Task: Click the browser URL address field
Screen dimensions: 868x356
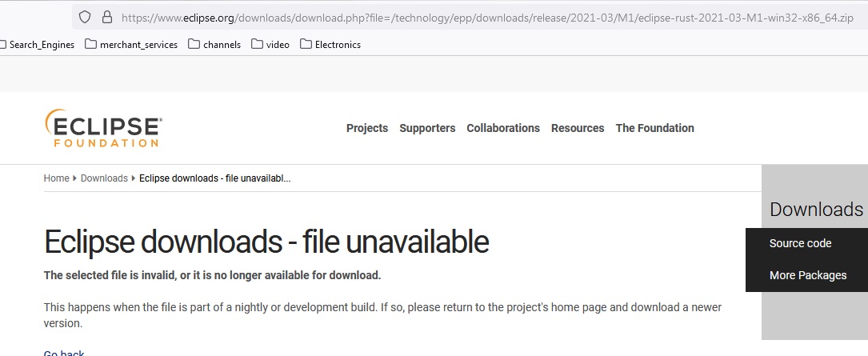Action: click(x=470, y=17)
